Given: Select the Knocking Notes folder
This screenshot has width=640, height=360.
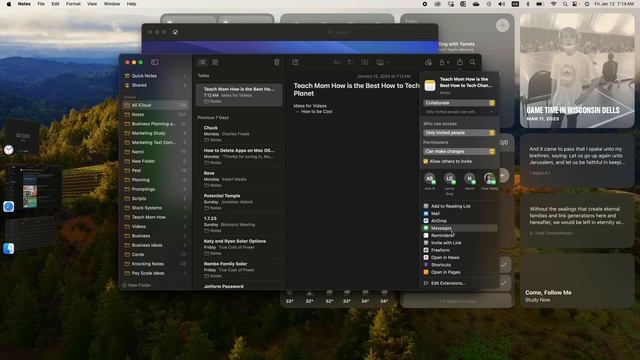Looking at the screenshot, I should 155,264.
